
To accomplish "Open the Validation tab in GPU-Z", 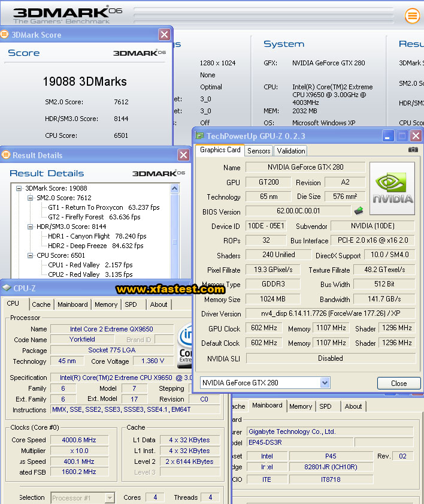I will point(291,151).
